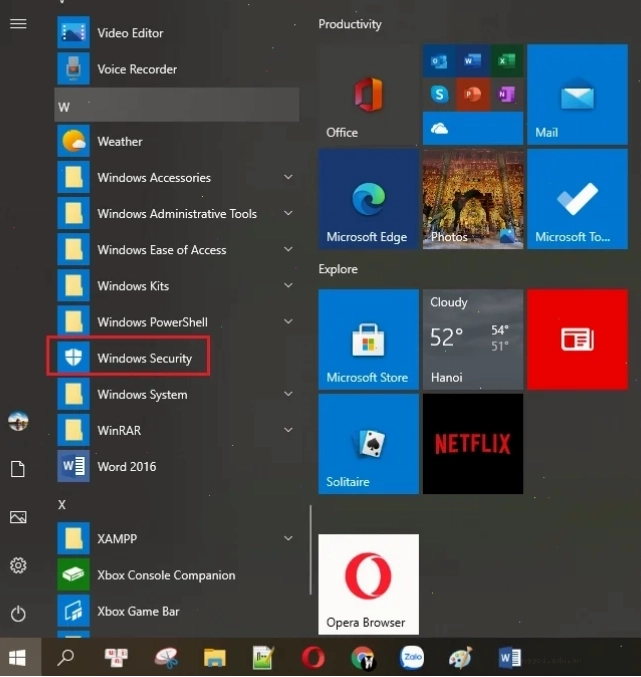This screenshot has width=641, height=677.
Task: Open Power options button
Action: click(x=18, y=614)
